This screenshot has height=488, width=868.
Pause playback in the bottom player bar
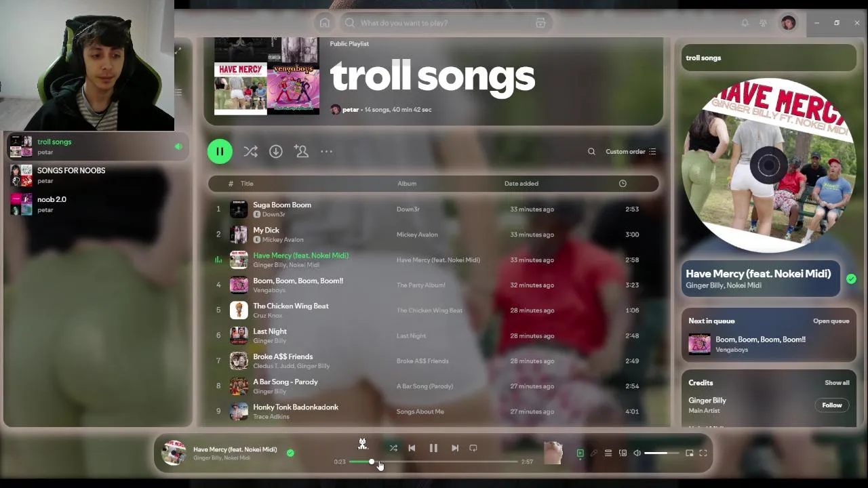[433, 448]
